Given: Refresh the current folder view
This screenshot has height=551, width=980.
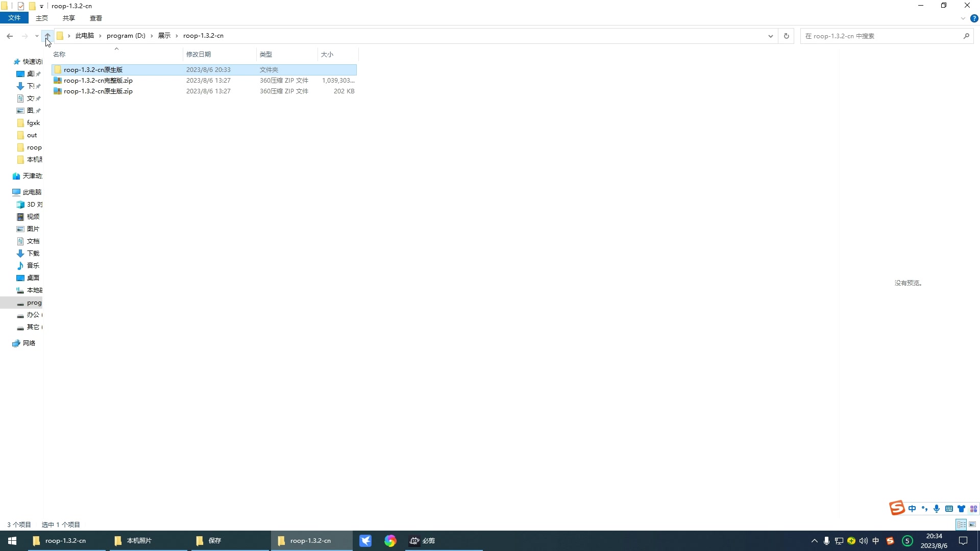Looking at the screenshot, I should (x=786, y=36).
